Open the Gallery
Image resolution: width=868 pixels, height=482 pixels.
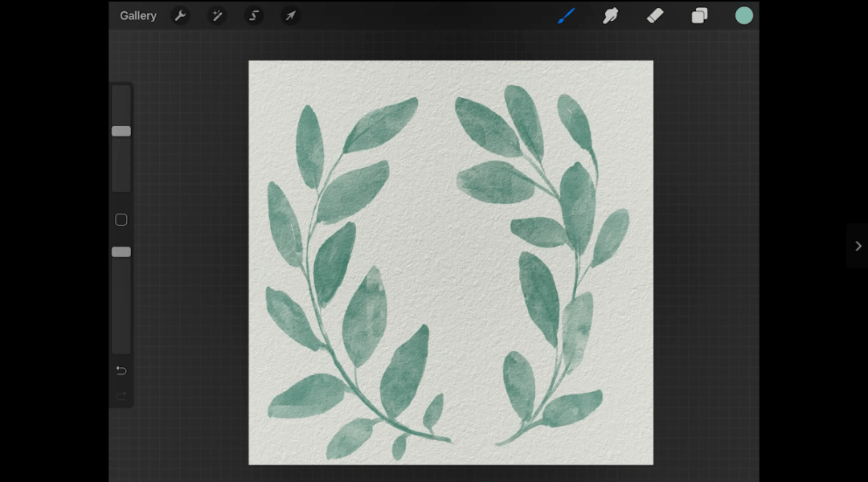[x=138, y=16]
